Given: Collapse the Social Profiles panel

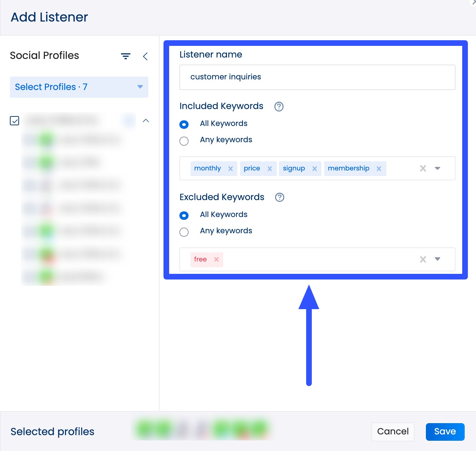Looking at the screenshot, I should pyautogui.click(x=145, y=56).
